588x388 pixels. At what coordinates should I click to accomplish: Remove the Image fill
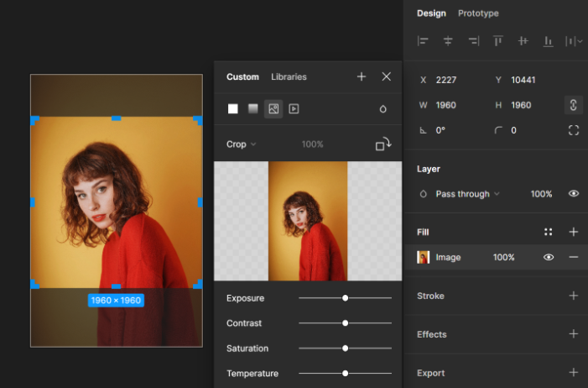coord(574,257)
